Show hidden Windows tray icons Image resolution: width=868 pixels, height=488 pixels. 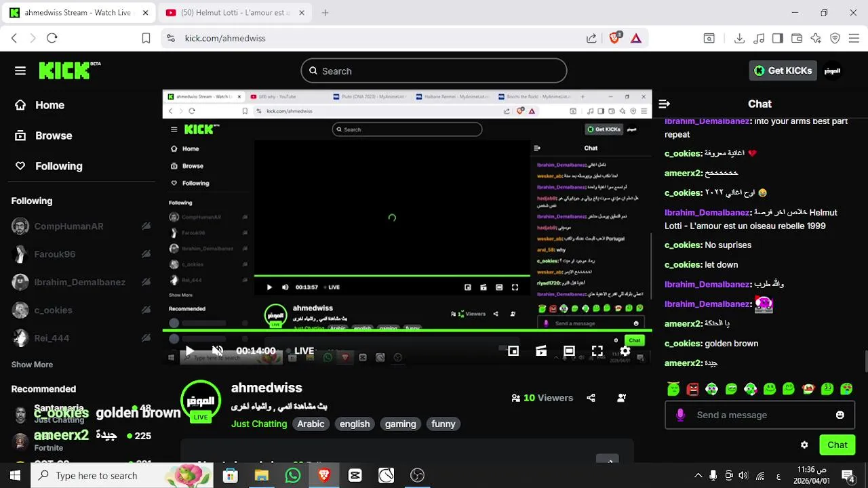698,476
